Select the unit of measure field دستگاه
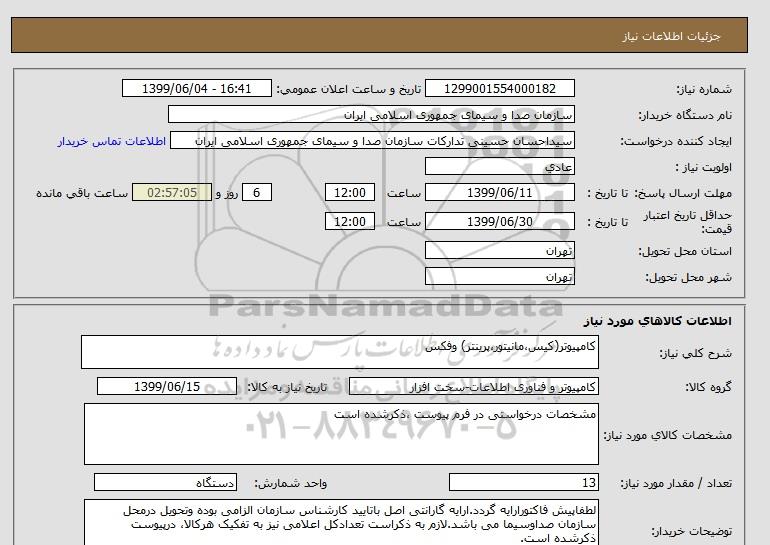Viewport: 770px width, 545px height. (165, 483)
